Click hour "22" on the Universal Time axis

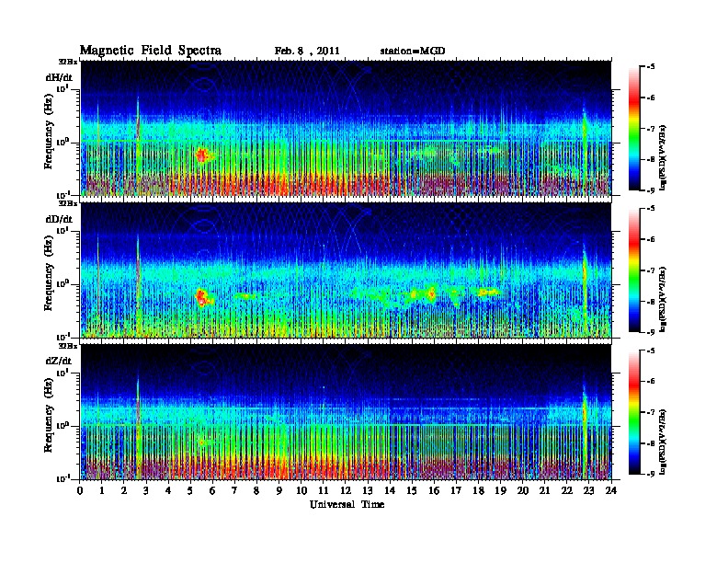tap(567, 490)
